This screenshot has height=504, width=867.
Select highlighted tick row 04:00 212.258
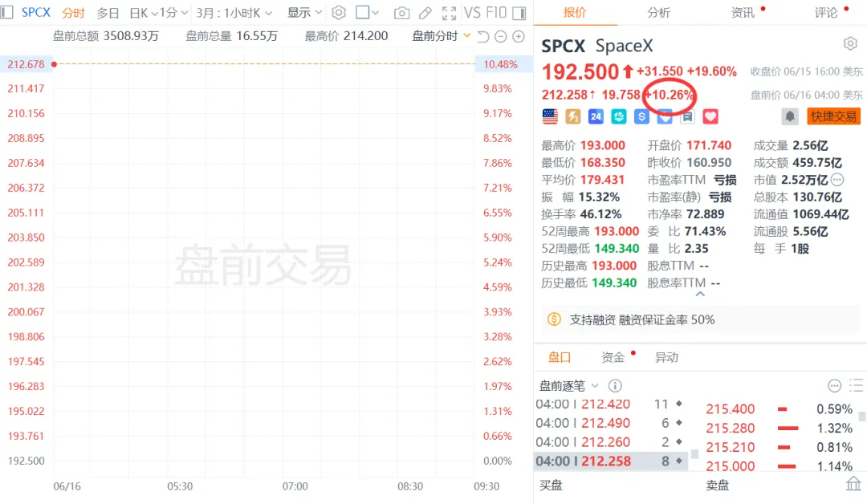[x=610, y=461]
